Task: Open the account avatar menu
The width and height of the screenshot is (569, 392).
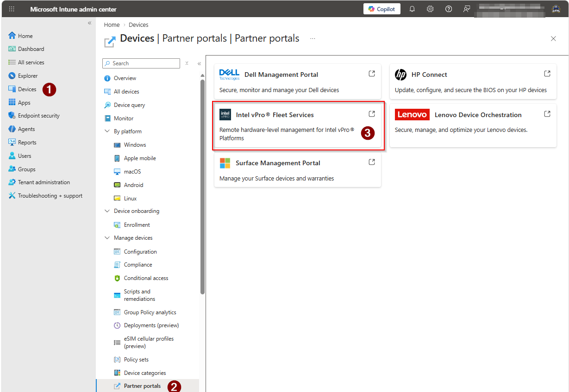Action: [x=556, y=9]
